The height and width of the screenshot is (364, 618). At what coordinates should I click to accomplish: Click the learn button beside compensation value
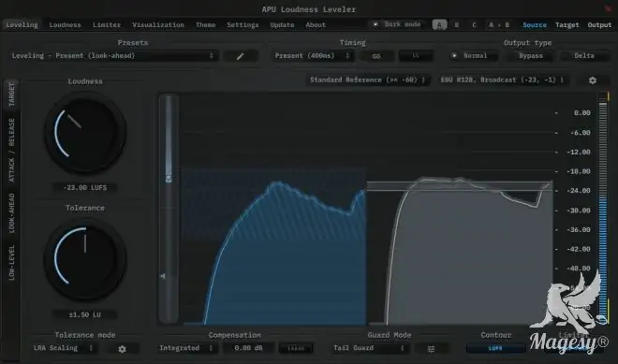pos(296,348)
